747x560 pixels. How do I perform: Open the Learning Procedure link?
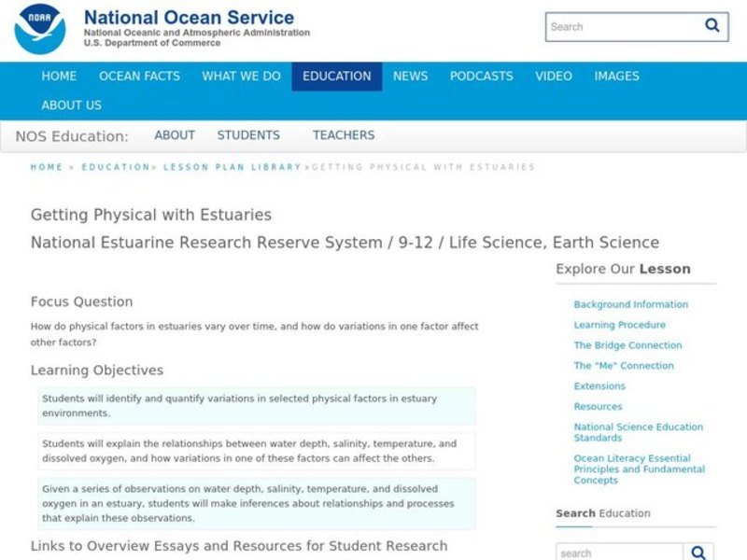point(618,325)
